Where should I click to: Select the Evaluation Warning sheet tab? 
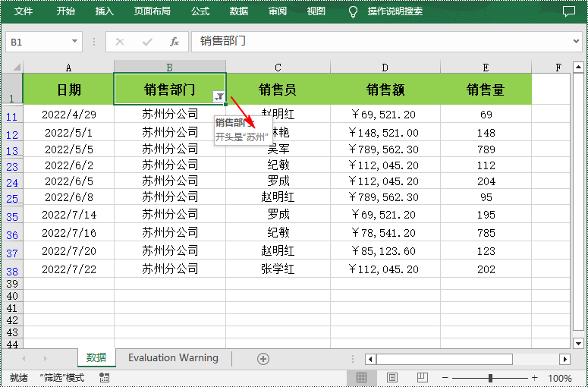click(173, 357)
